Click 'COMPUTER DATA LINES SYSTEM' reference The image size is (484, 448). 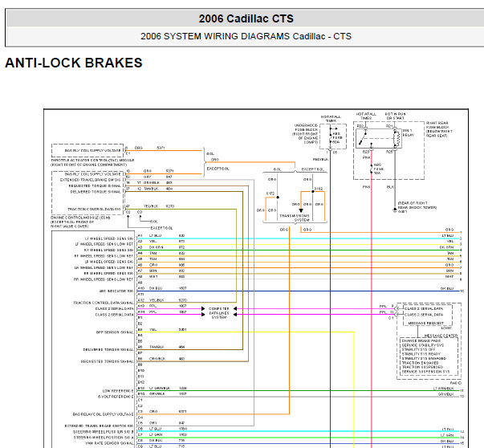point(219,313)
